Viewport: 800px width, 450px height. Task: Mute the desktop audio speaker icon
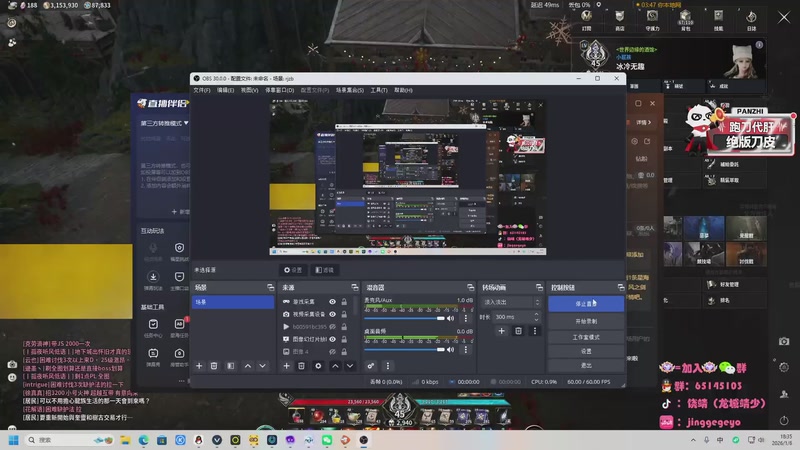pos(451,349)
